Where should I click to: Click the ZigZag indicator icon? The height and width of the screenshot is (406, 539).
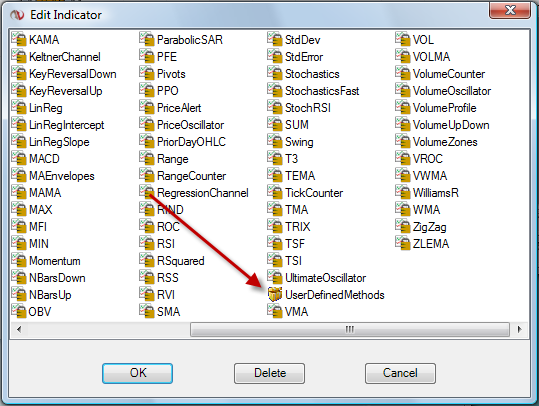pos(403,226)
